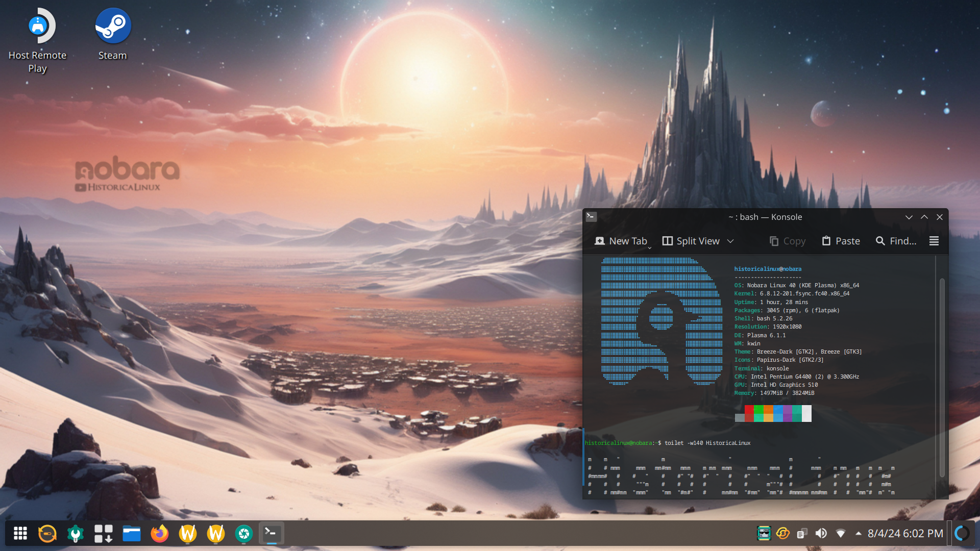980x551 pixels.
Task: Click the 'toilet -w140 HistoricaLinux' command text
Action: click(x=707, y=443)
